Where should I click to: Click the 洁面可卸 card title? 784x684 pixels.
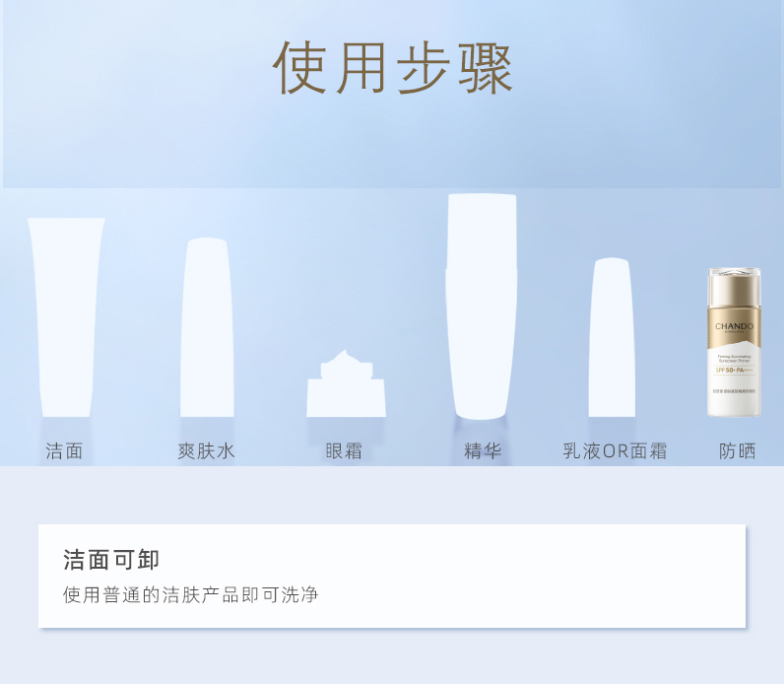coord(111,560)
